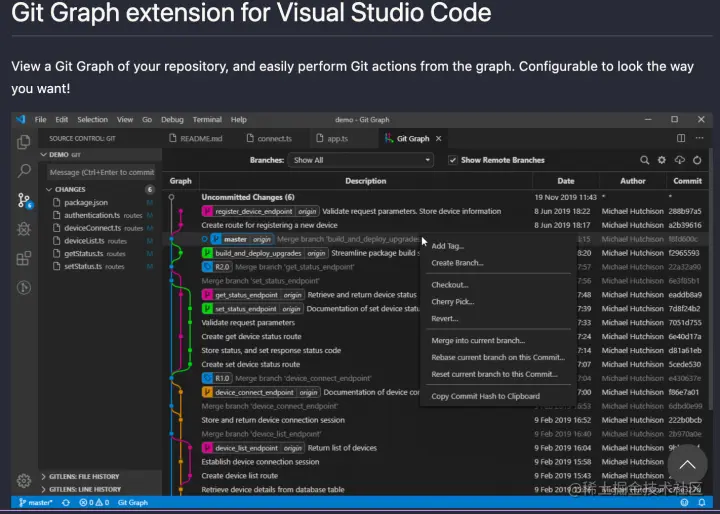Close the Git Graph tab

point(439,138)
